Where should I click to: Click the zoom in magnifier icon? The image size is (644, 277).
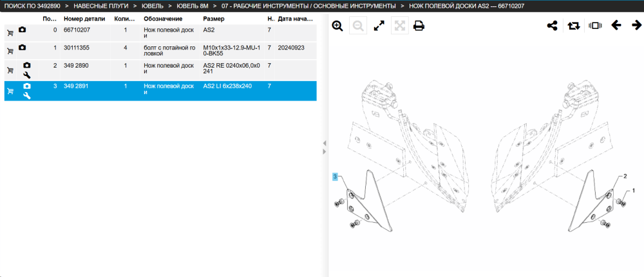pyautogui.click(x=337, y=26)
